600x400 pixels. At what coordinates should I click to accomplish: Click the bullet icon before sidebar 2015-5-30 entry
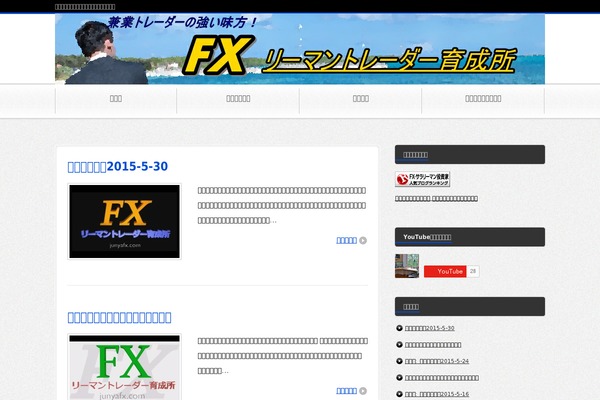[399, 328]
